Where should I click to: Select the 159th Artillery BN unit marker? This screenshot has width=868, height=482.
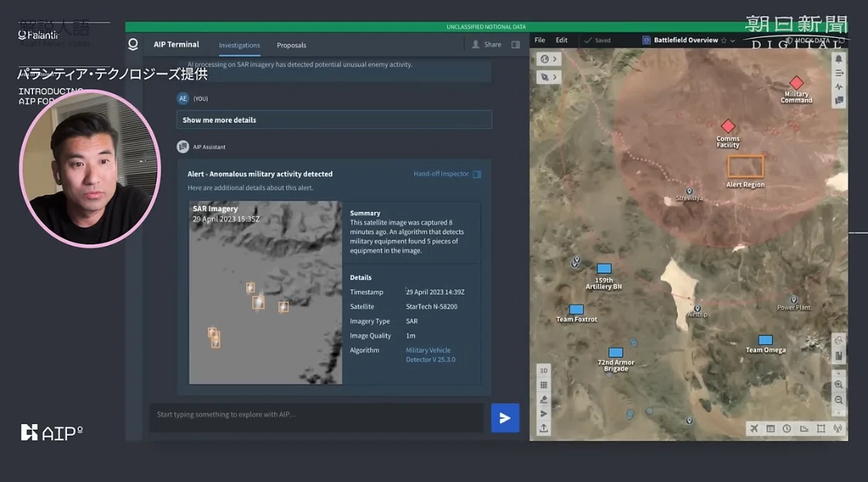tap(604, 268)
